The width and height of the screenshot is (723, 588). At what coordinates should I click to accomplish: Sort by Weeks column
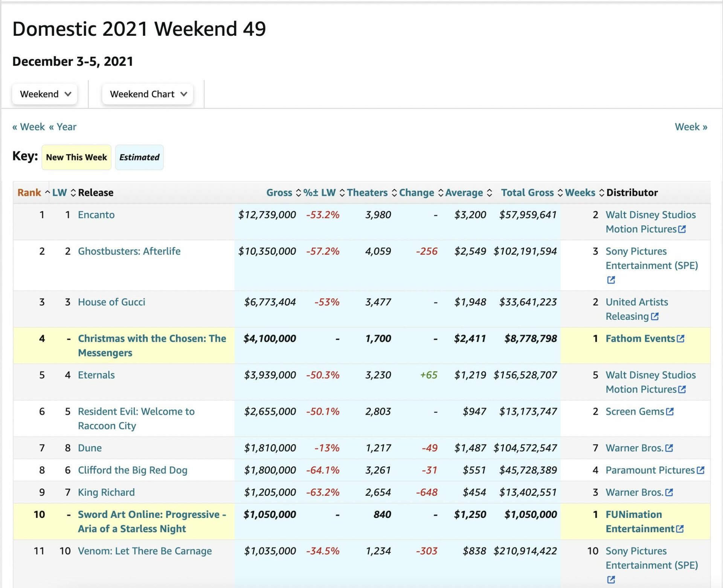[584, 192]
